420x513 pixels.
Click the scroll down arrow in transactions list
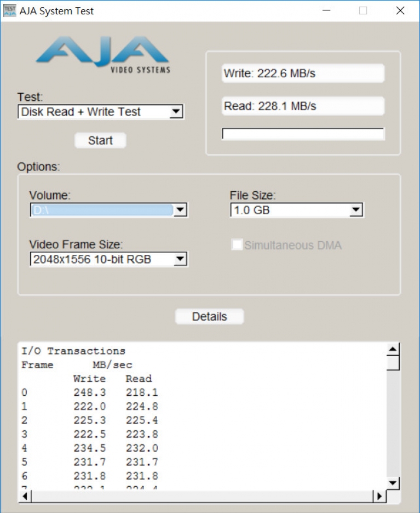[393, 482]
